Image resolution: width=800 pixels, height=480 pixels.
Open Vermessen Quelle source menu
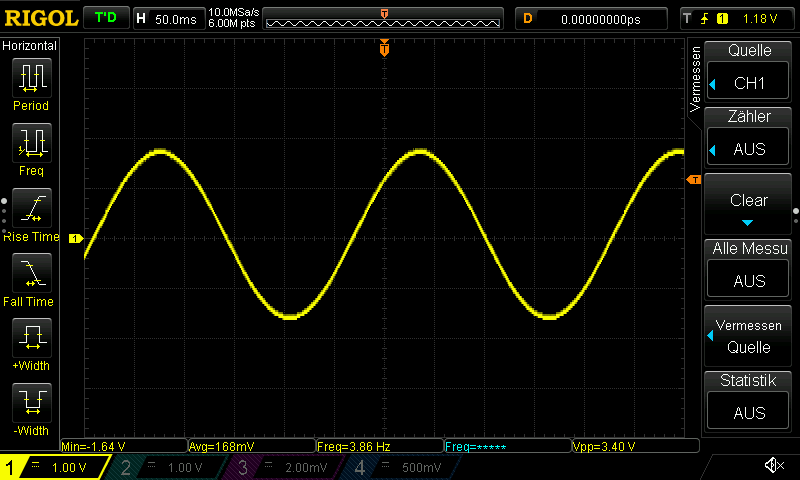point(749,337)
